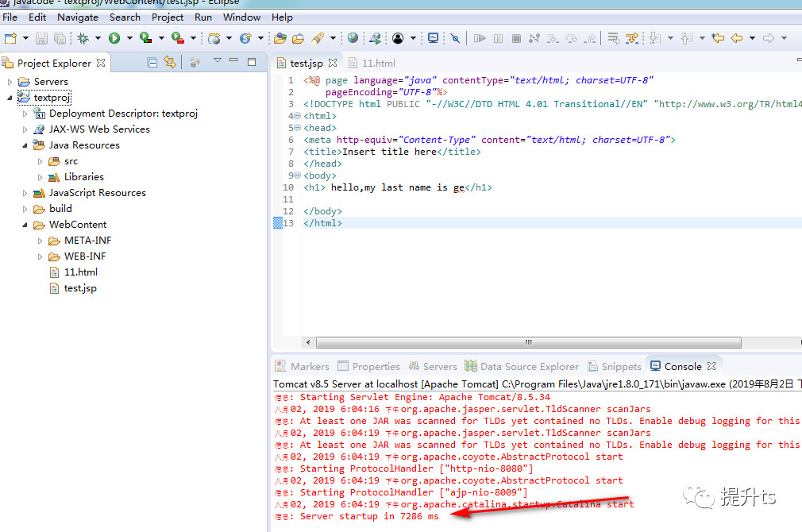Image resolution: width=802 pixels, height=532 pixels.
Task: Click the green Run button icon
Action: click(114, 38)
